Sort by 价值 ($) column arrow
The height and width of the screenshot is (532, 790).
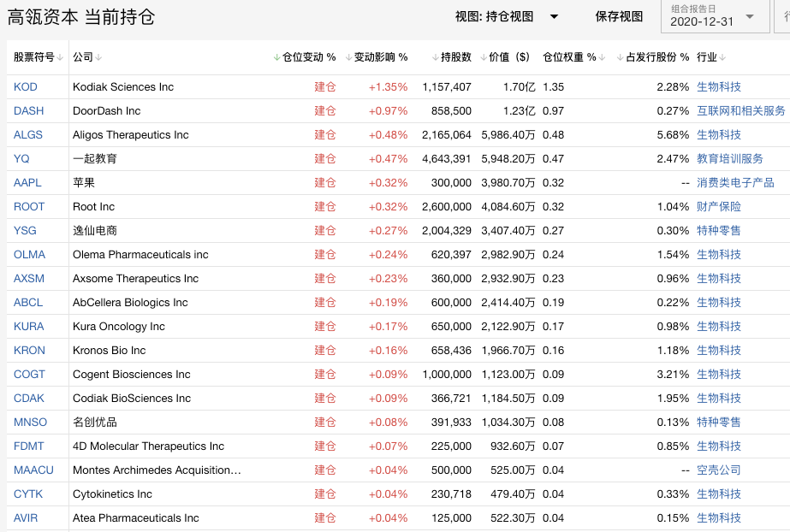(x=484, y=58)
